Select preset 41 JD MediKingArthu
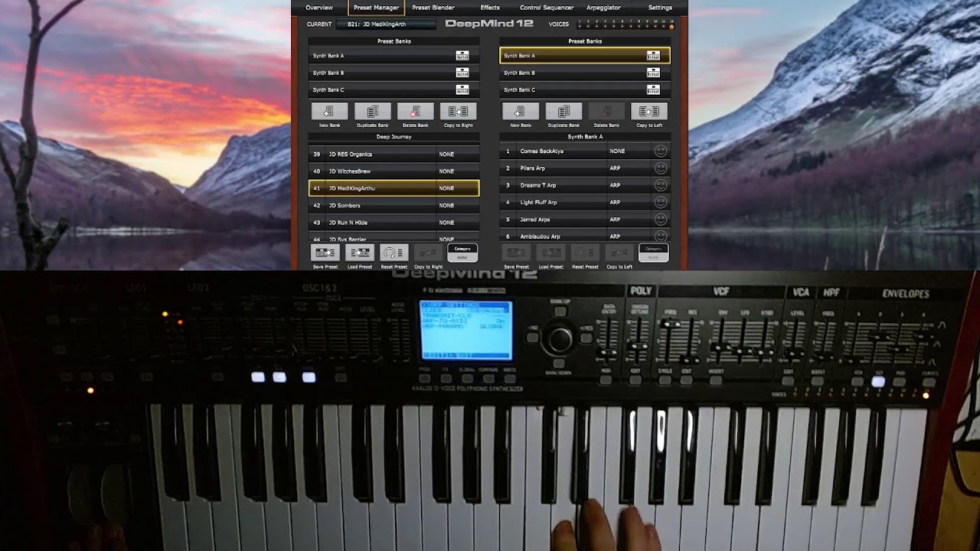The width and height of the screenshot is (980, 551). pos(394,187)
